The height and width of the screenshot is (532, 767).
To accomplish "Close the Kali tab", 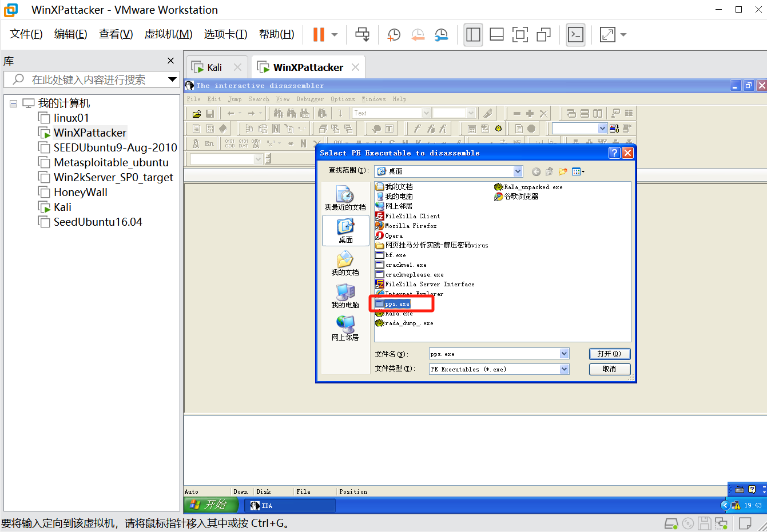I will pos(238,67).
